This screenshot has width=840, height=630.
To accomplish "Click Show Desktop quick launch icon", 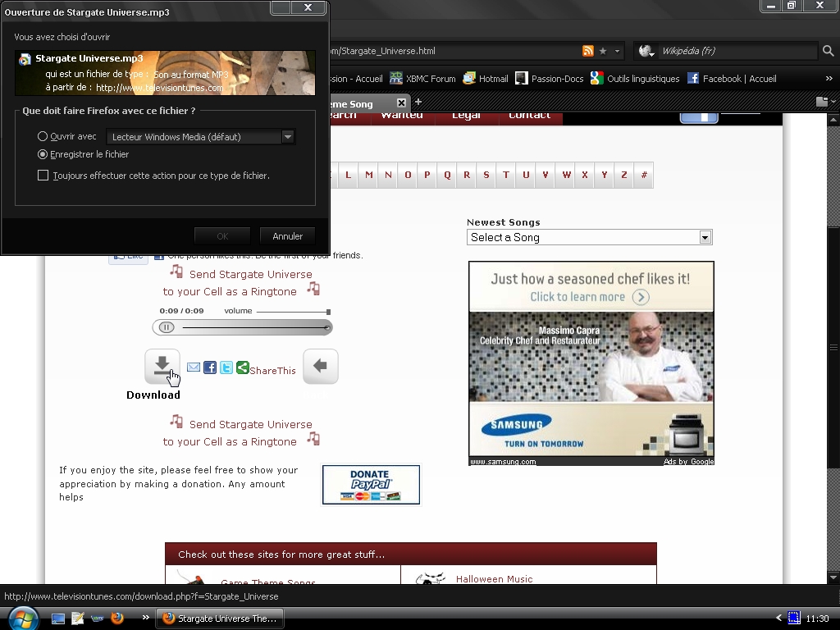I will coord(58,619).
